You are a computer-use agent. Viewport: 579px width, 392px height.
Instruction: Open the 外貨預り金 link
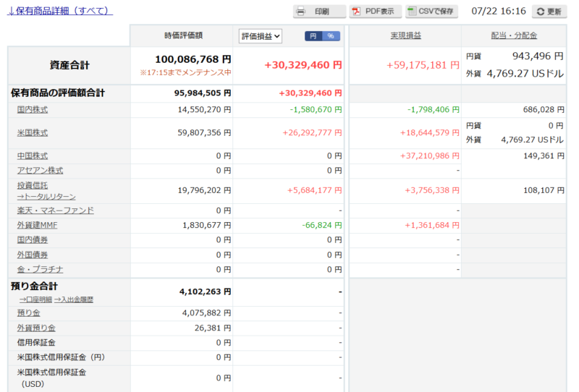pos(36,328)
